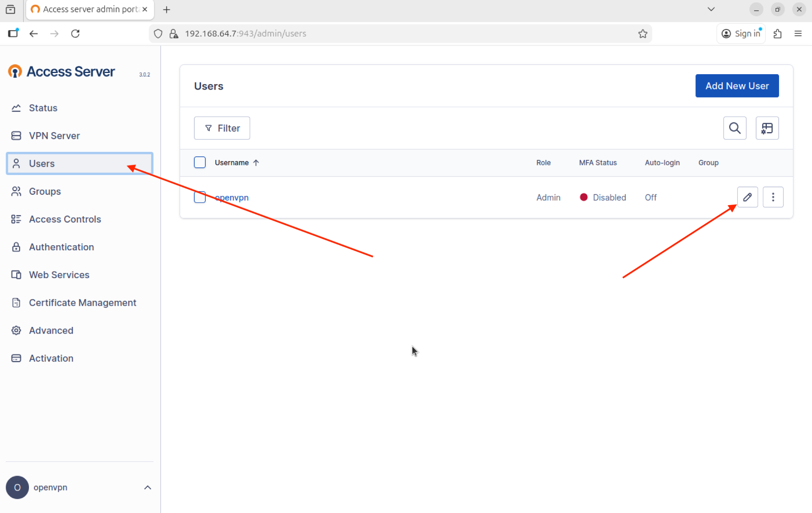
Task: Go to Groups in sidebar
Action: pyautogui.click(x=79, y=191)
